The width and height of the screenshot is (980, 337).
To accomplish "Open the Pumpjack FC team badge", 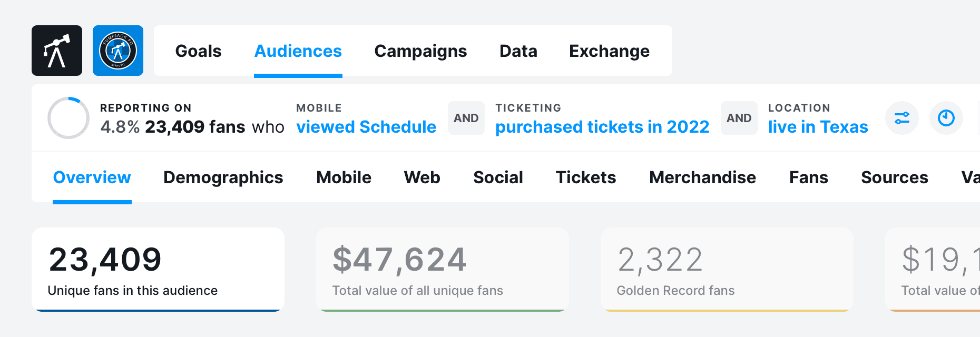I will [118, 51].
